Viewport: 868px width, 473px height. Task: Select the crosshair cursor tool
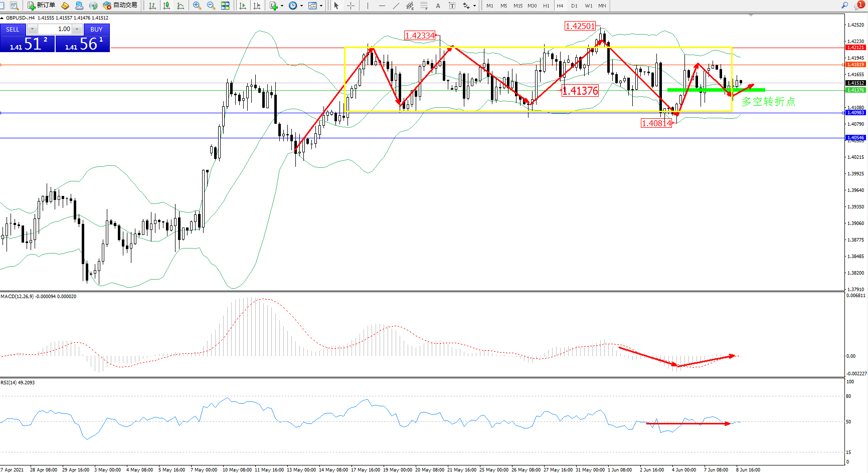pyautogui.click(x=351, y=6)
